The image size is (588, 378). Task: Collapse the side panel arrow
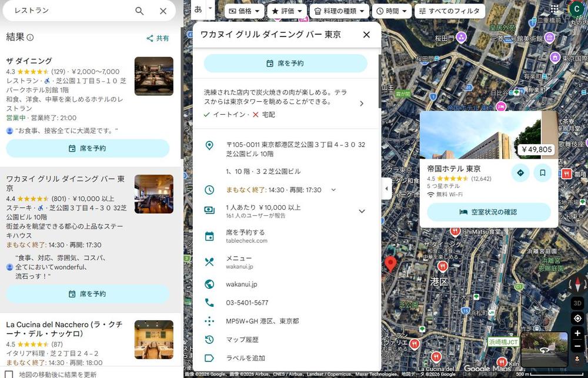click(387, 189)
